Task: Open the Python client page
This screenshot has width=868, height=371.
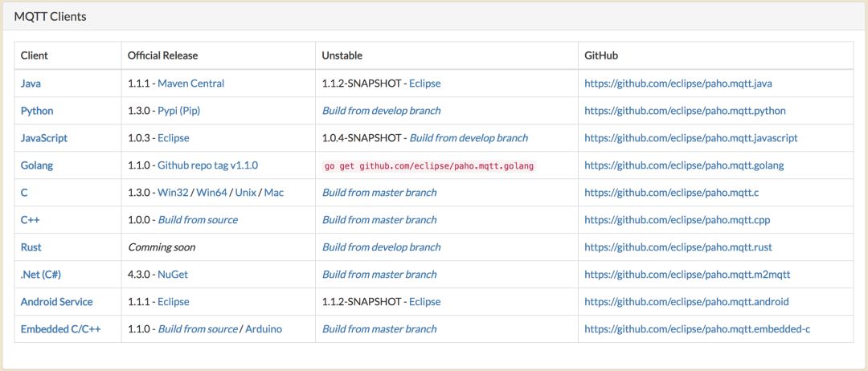Action: tap(37, 111)
